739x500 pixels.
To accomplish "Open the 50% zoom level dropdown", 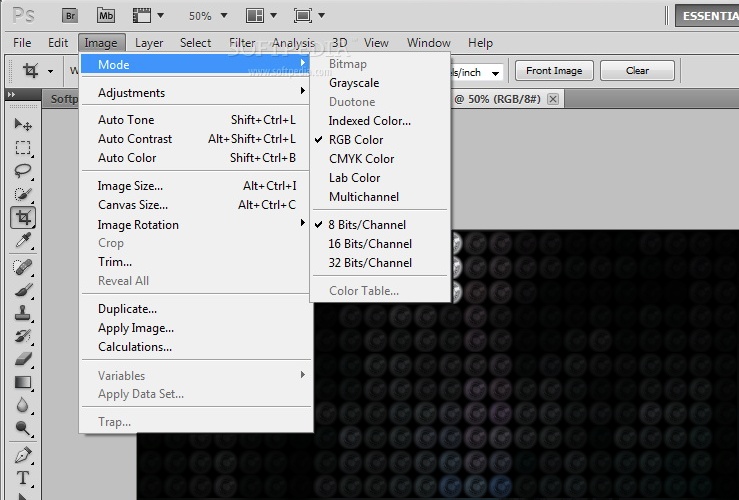I will (224, 16).
